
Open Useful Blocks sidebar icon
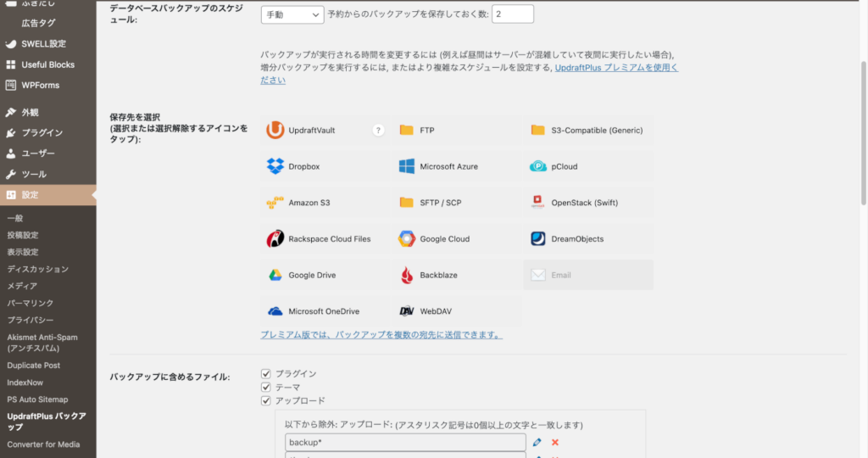[x=10, y=64]
